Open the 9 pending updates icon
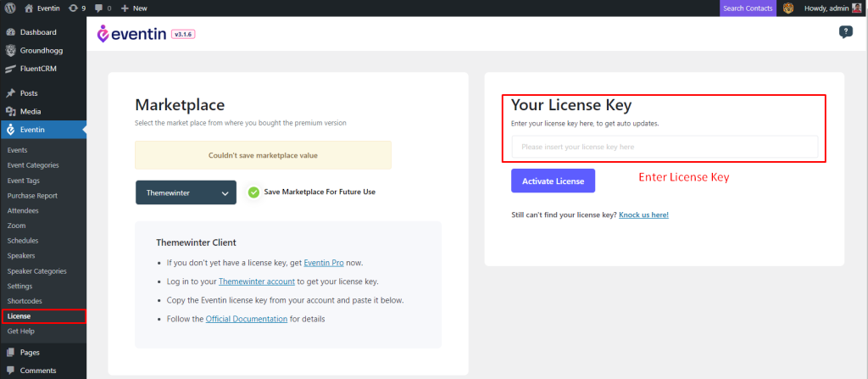 click(x=73, y=8)
